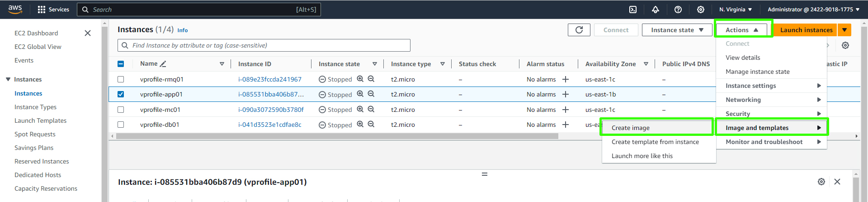Open Monitor and troubleshoot submenu
The height and width of the screenshot is (202, 868).
pyautogui.click(x=772, y=142)
